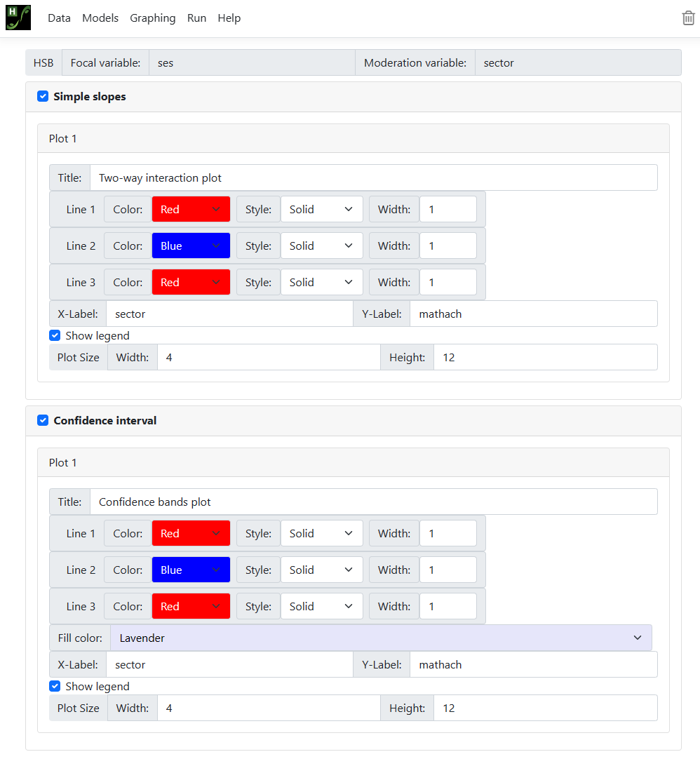Click the app logo icon
This screenshot has width=700, height=766.
click(x=18, y=18)
